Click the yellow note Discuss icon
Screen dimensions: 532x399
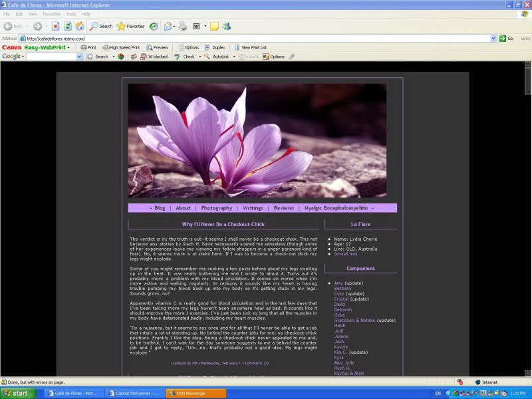[x=214, y=26]
